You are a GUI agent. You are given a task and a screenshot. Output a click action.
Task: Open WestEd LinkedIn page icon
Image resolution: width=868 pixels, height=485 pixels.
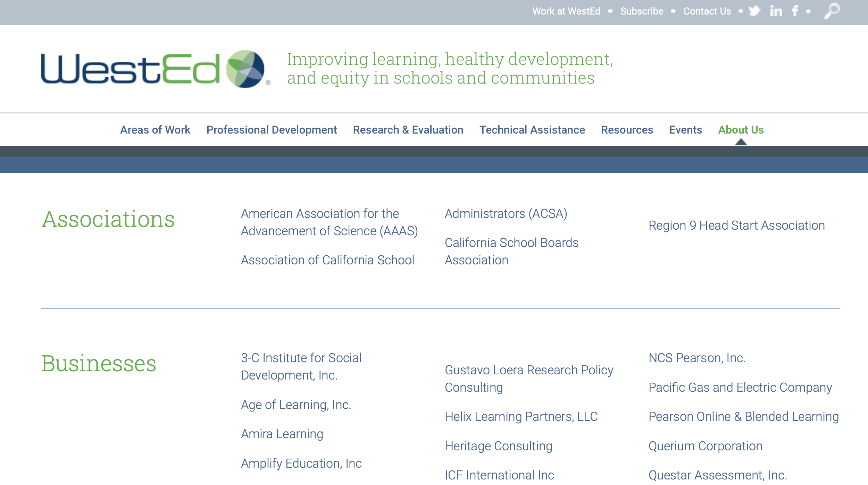click(776, 11)
